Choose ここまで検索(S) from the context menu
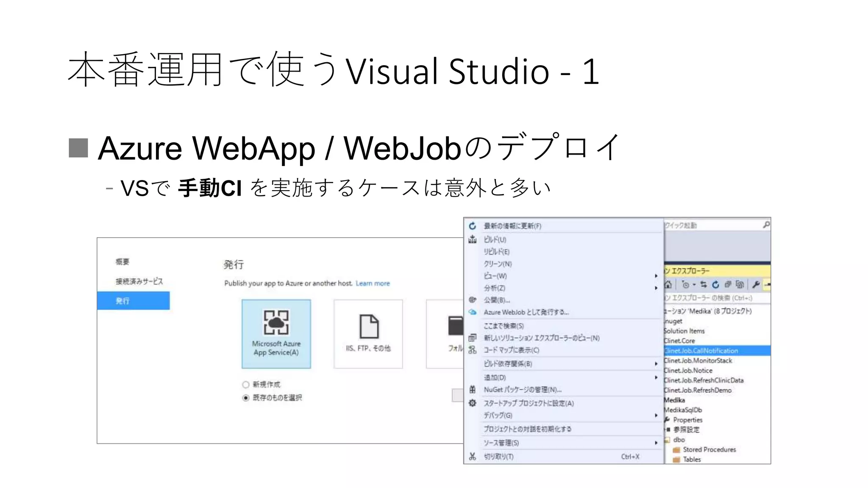Screen dimensions: 868x488 click(564, 326)
